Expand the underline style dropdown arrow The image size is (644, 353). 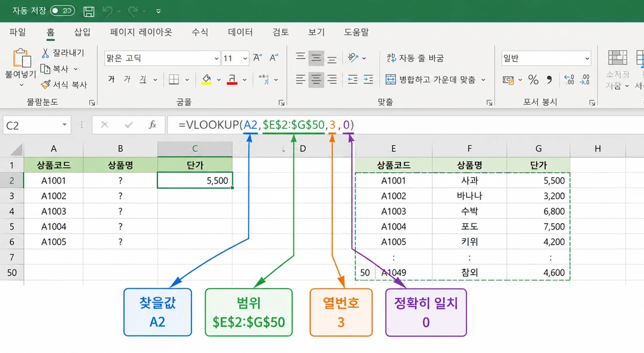[156, 79]
